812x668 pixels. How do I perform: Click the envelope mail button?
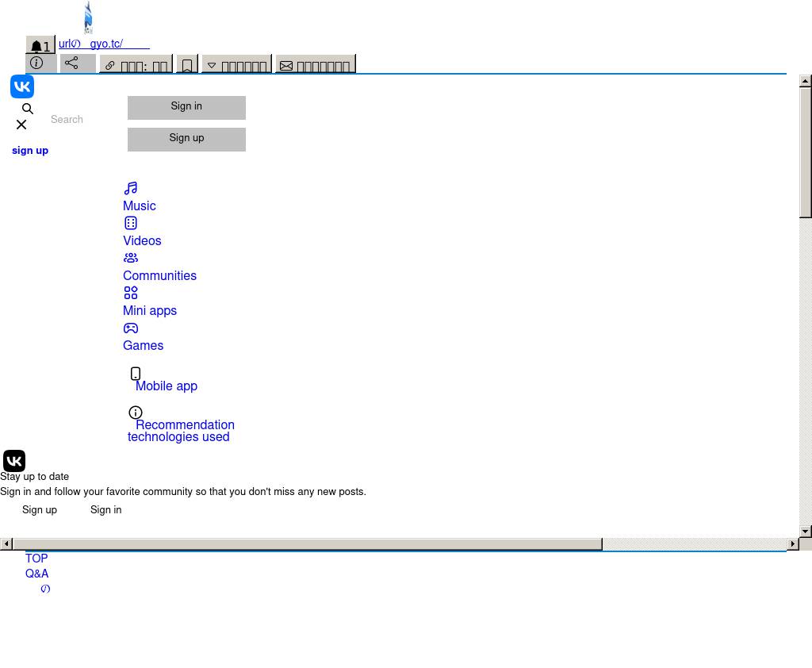(x=315, y=65)
